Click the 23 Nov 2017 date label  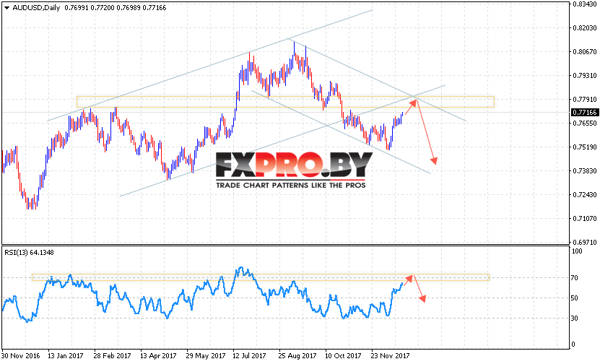(x=391, y=356)
